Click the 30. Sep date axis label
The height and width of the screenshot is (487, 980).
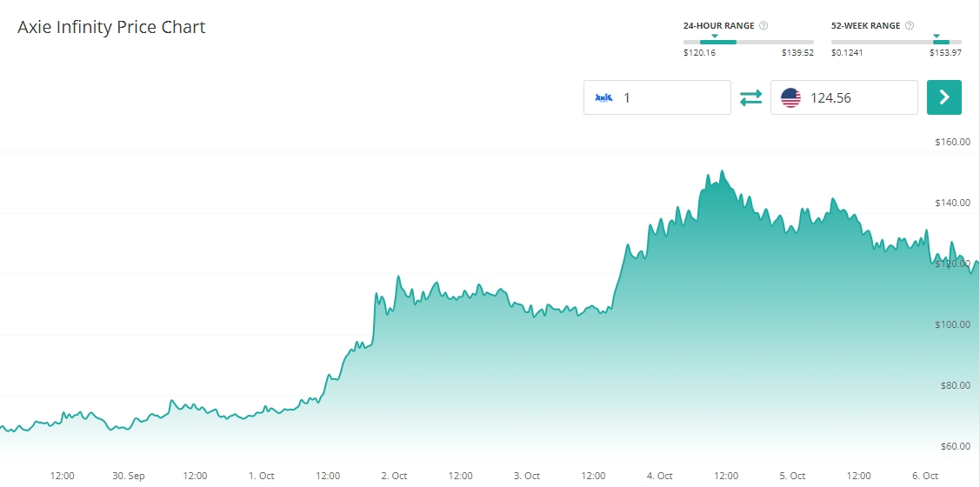tap(129, 476)
